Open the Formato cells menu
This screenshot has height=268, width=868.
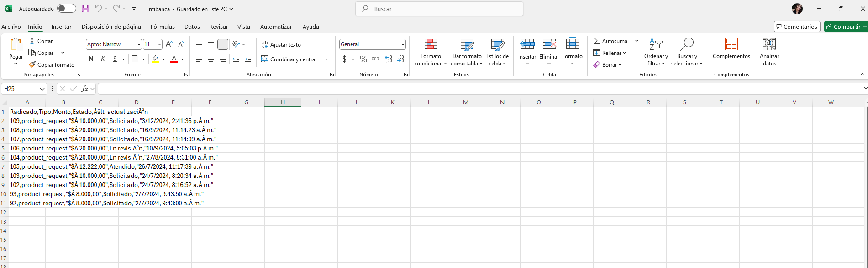(x=572, y=51)
